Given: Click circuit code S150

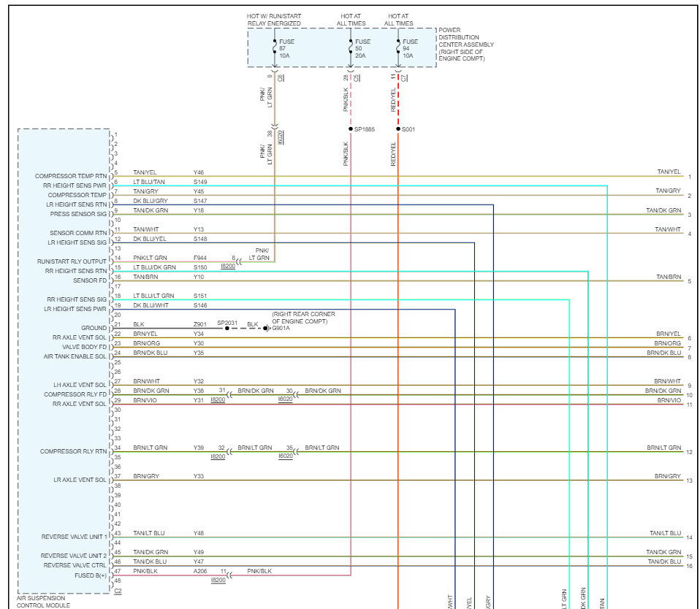Looking at the screenshot, I should tap(200, 267).
